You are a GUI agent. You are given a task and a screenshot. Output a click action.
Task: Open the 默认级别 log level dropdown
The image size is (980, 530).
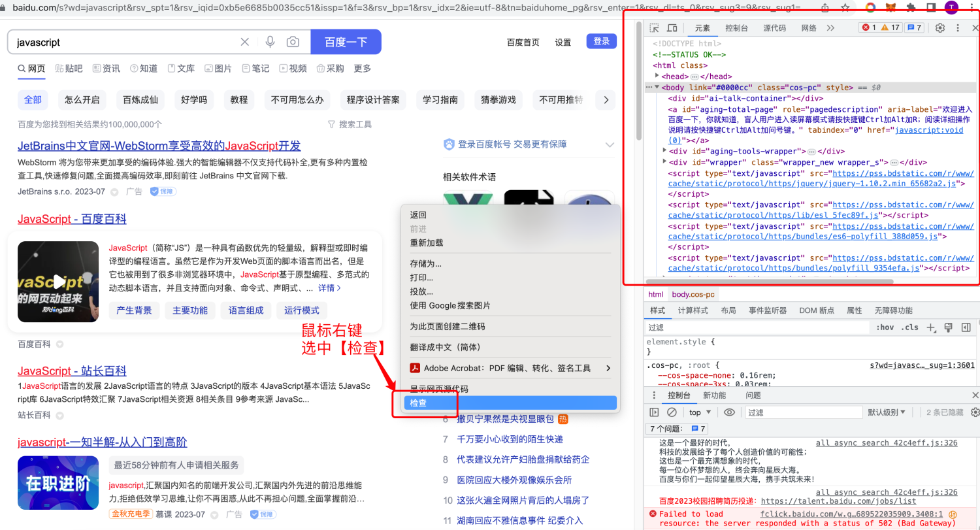coord(887,412)
